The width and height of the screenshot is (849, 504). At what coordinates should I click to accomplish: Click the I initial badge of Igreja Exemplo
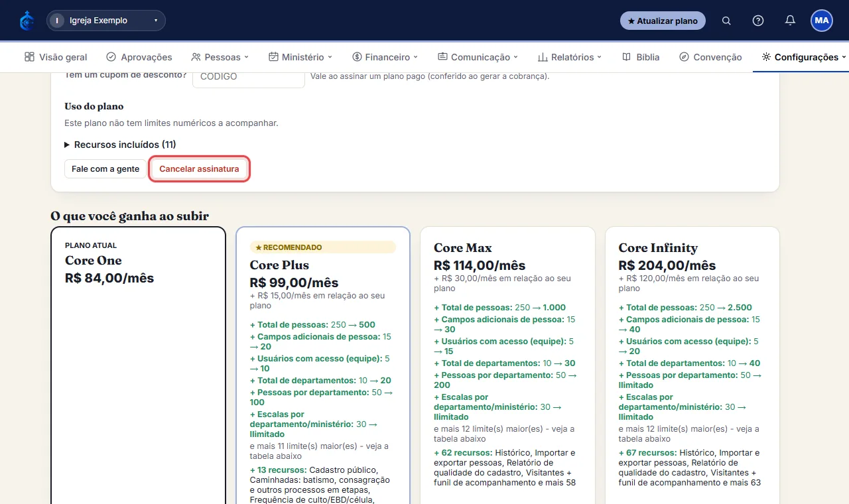(58, 21)
